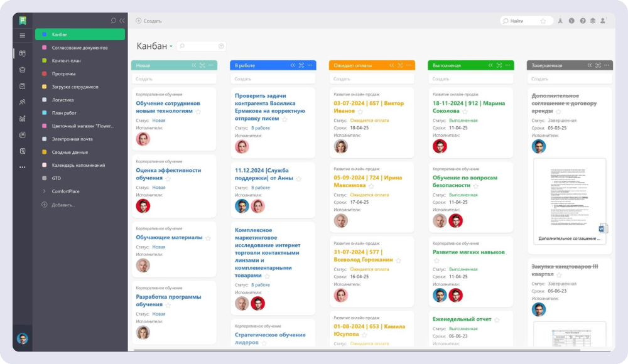Star the Дополнительное соглашение card

tap(559, 112)
